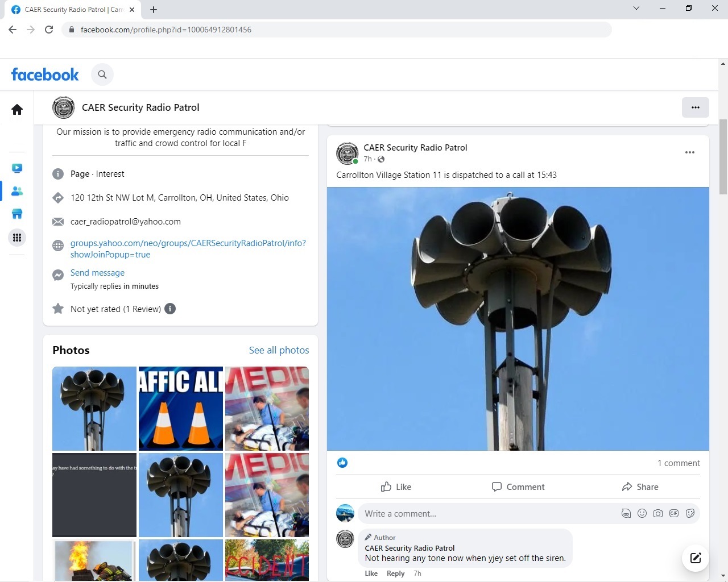Reply to the author's comment
The width and height of the screenshot is (728, 582).
pos(395,573)
